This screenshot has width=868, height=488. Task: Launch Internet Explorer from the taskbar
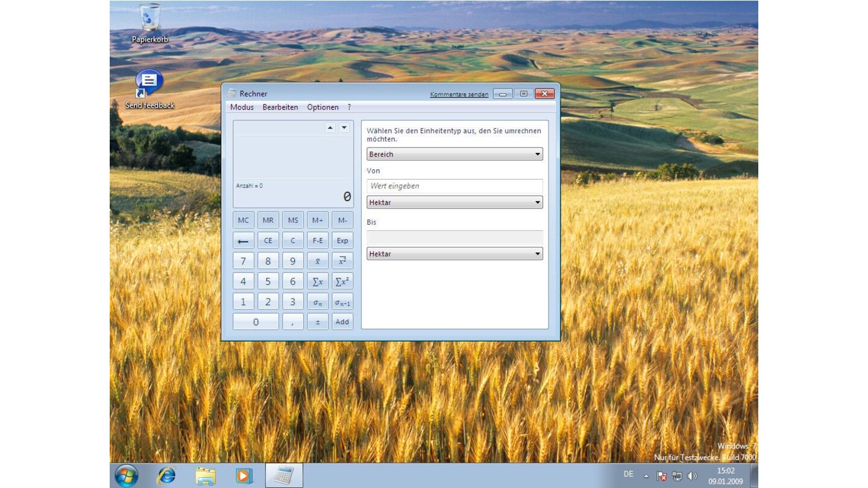166,475
